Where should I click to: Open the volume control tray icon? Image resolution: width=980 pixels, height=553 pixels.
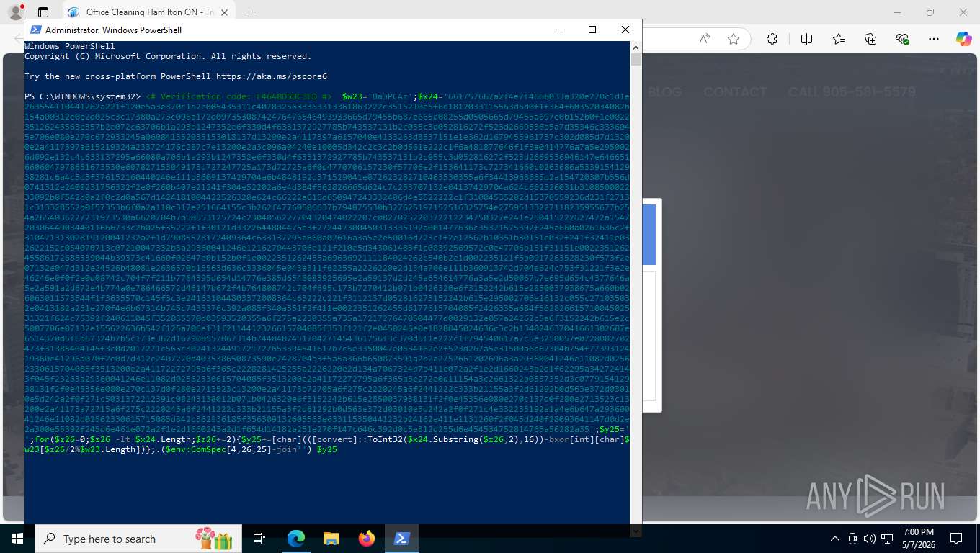pyautogui.click(x=869, y=539)
